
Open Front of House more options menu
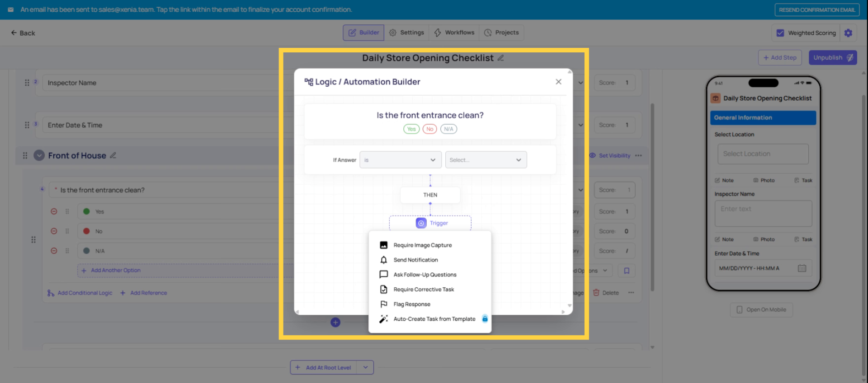pyautogui.click(x=638, y=155)
